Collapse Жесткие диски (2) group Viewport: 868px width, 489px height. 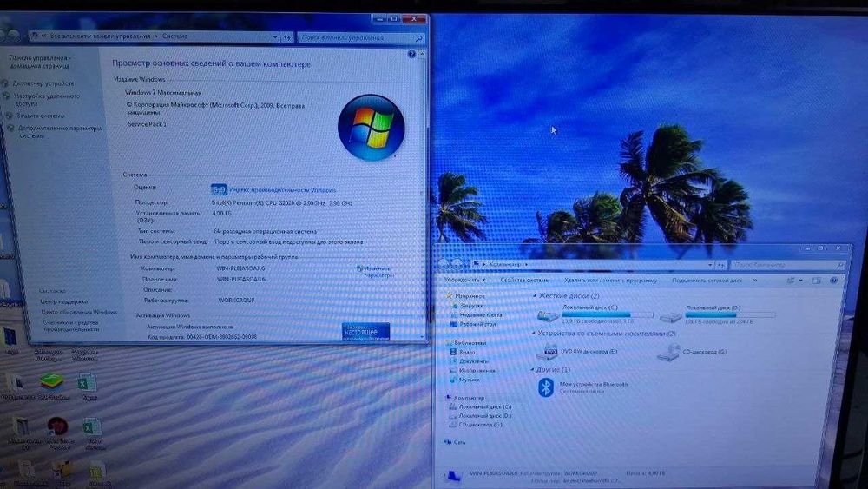(534, 296)
